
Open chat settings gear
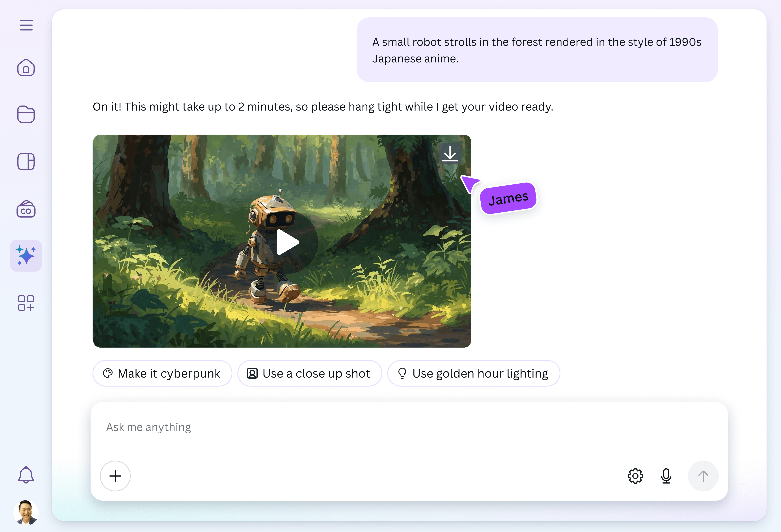[x=635, y=476]
